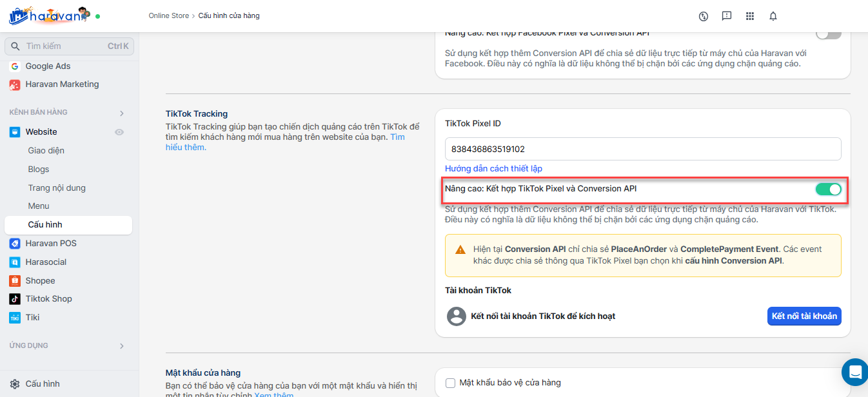Click the clock history icon in header
868x397 pixels.
pos(704,16)
